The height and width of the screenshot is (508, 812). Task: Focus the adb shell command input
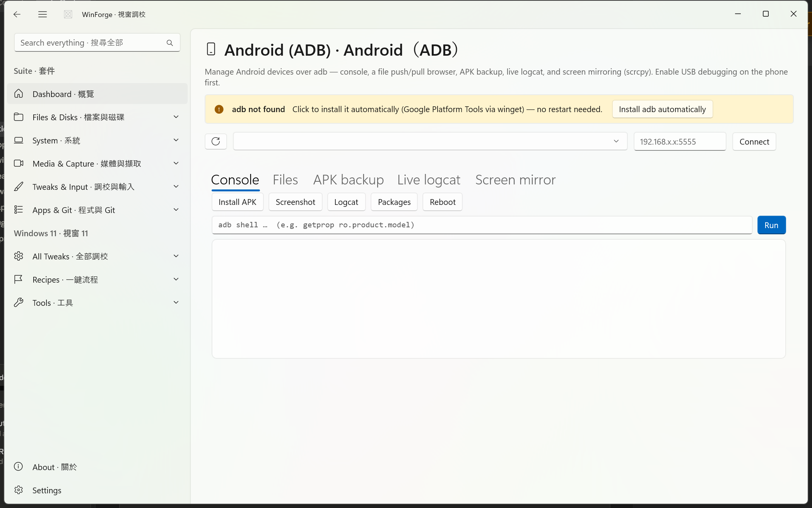[482, 225]
